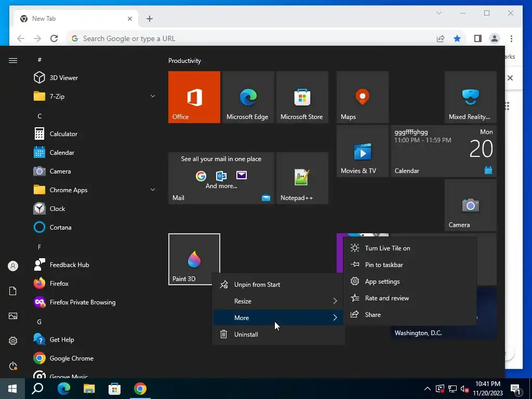Screen dimensions: 532x399
Task: Open the user account icon in Start
Action: tap(13, 266)
